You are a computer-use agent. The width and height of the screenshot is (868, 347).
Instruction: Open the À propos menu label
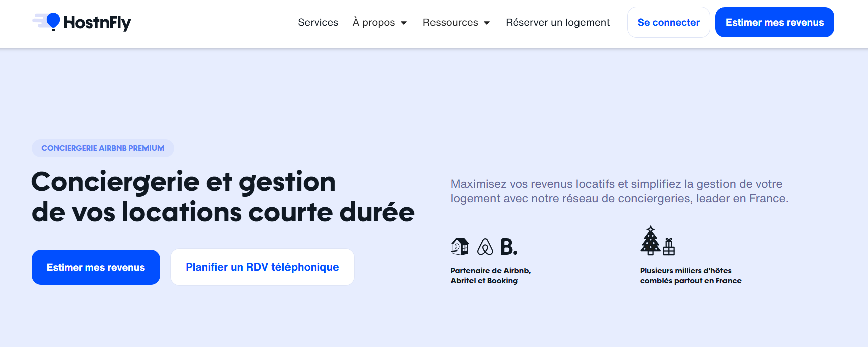(x=373, y=22)
